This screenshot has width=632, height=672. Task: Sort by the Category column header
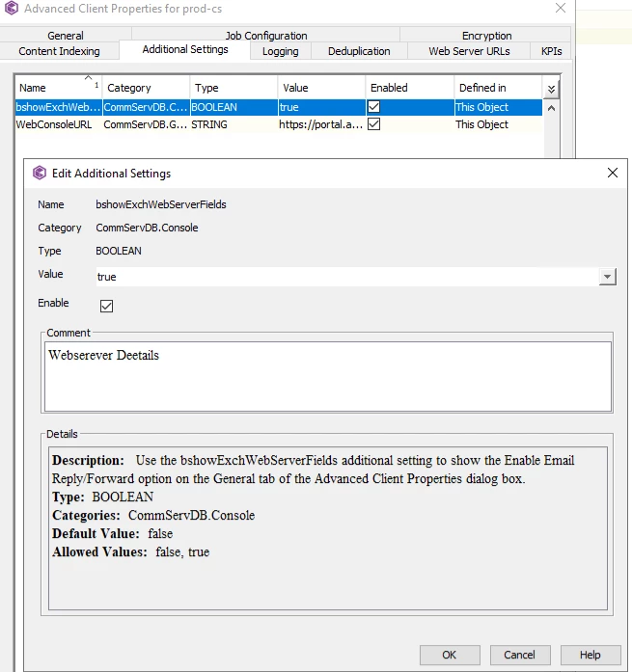(x=146, y=88)
